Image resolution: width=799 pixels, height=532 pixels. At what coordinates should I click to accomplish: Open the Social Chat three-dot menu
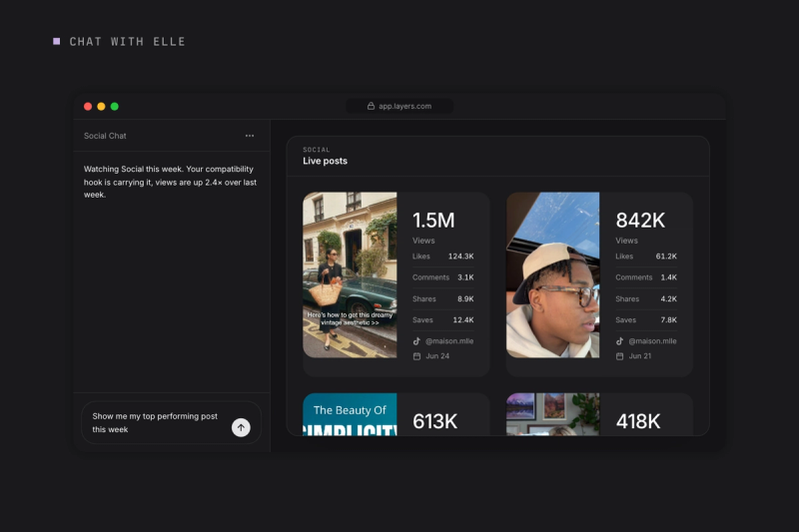pos(250,136)
